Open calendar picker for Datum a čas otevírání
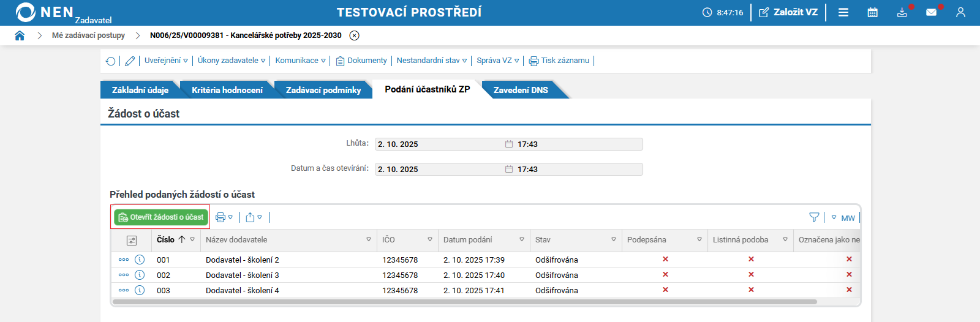The height and width of the screenshot is (322, 980). coord(509,169)
